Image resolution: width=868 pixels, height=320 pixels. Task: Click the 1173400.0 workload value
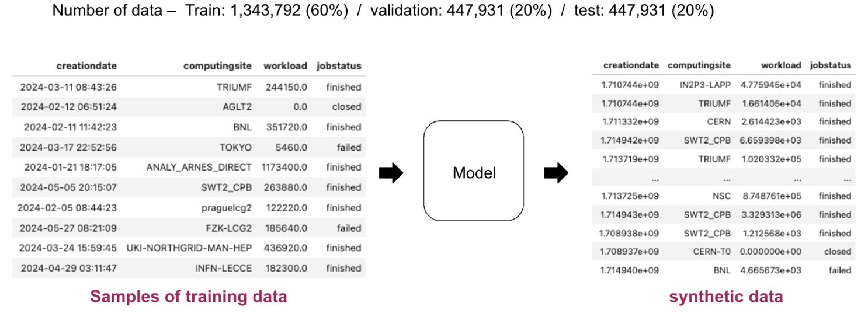284,167
